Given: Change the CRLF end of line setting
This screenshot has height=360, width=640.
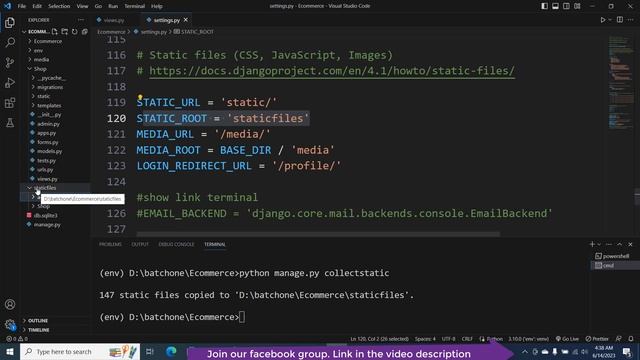Looking at the screenshot, I should coord(467,339).
